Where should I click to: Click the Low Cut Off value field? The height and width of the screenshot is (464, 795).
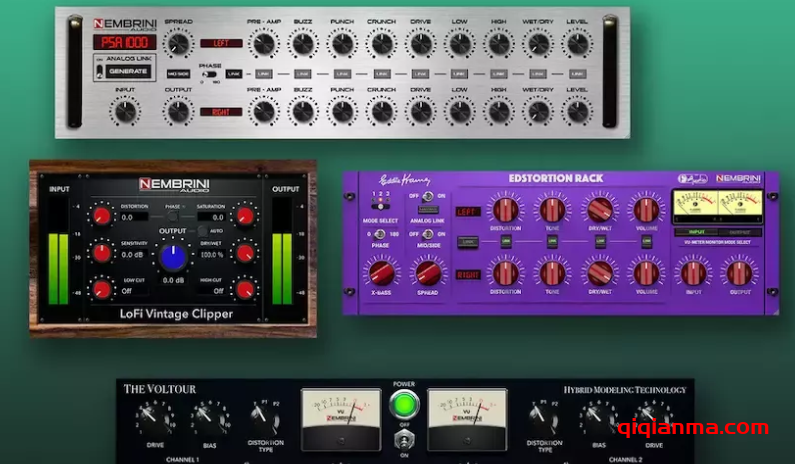point(134,291)
